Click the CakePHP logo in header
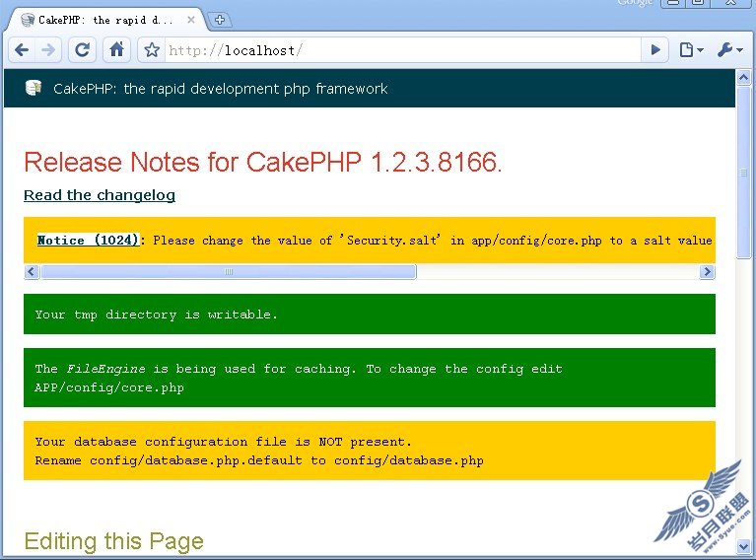This screenshot has width=756, height=560. coord(34,88)
